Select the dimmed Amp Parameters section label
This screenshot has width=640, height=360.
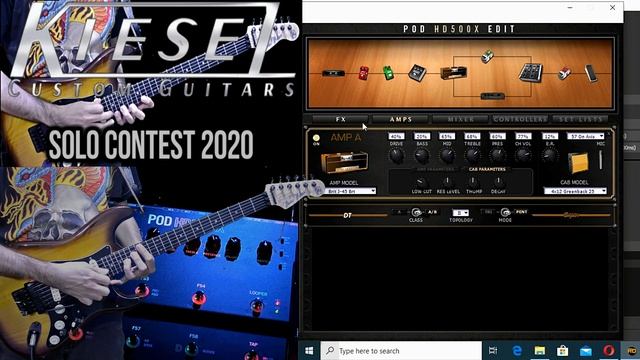[x=435, y=169]
